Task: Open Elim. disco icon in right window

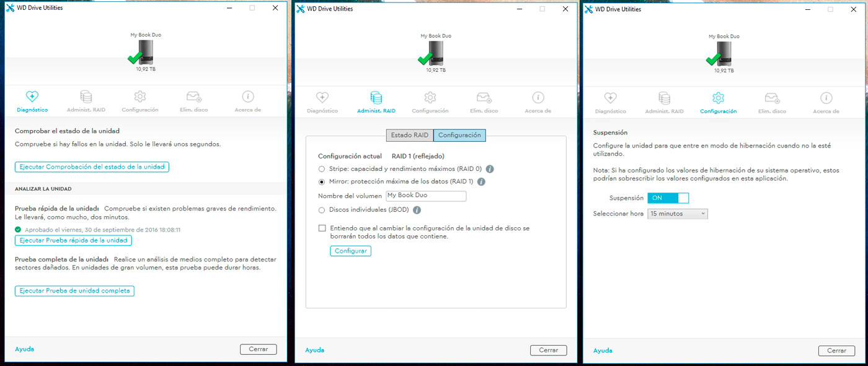Action: pos(772,98)
